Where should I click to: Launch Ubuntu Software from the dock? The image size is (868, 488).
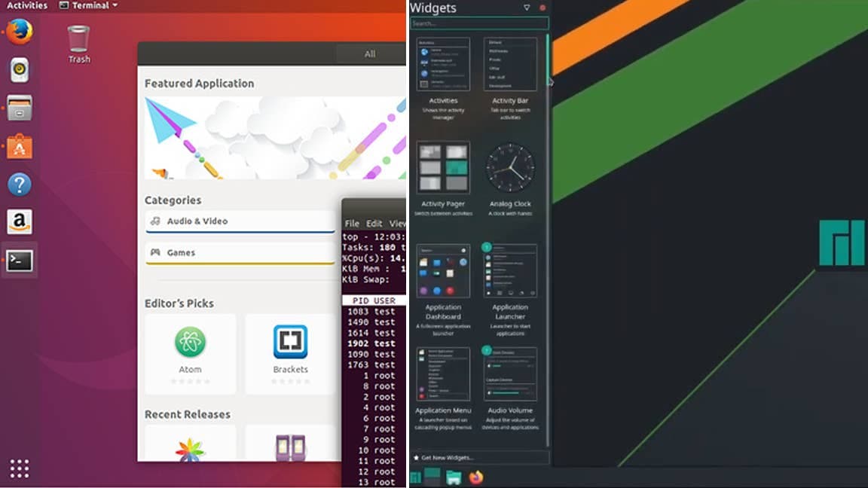point(19,145)
